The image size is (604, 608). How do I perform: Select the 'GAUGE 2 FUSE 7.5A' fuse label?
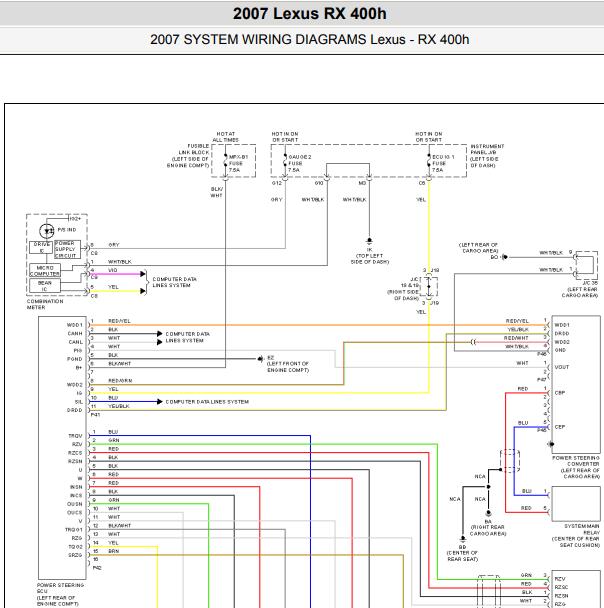[299, 163]
